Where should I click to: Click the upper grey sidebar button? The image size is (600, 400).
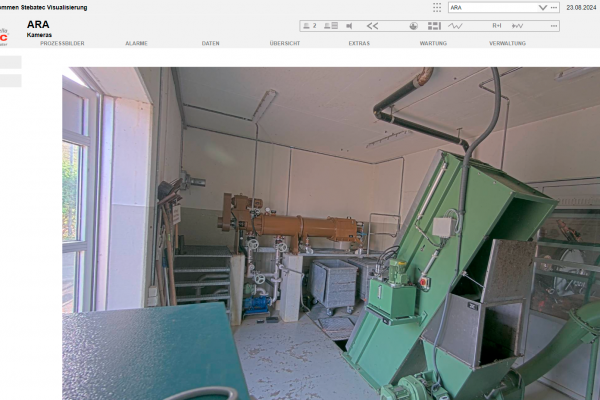tap(10, 62)
